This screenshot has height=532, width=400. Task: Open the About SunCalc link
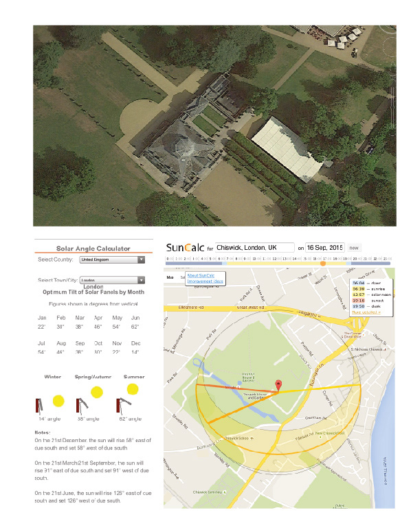point(201,275)
